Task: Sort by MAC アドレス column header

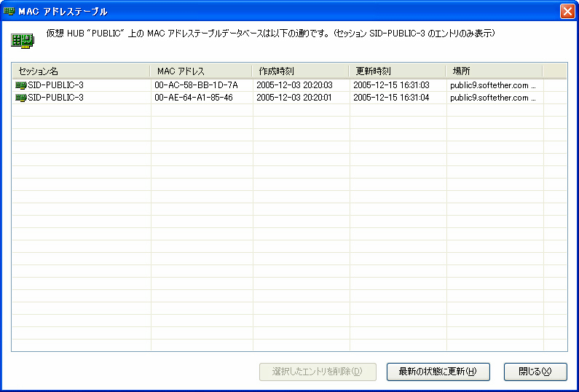Action: (x=201, y=71)
